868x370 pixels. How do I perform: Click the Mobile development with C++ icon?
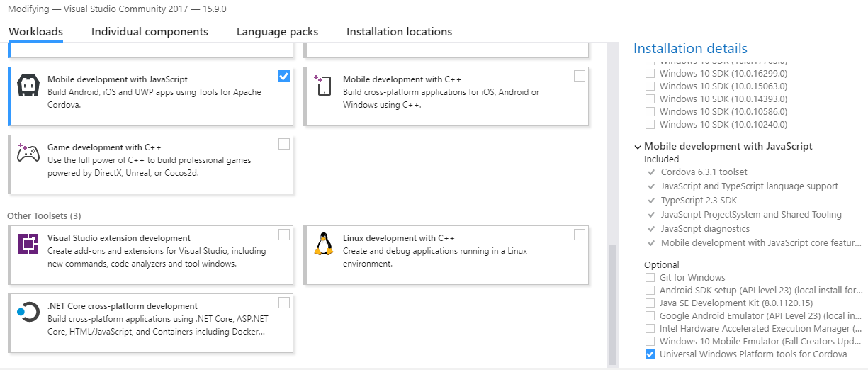pos(323,85)
